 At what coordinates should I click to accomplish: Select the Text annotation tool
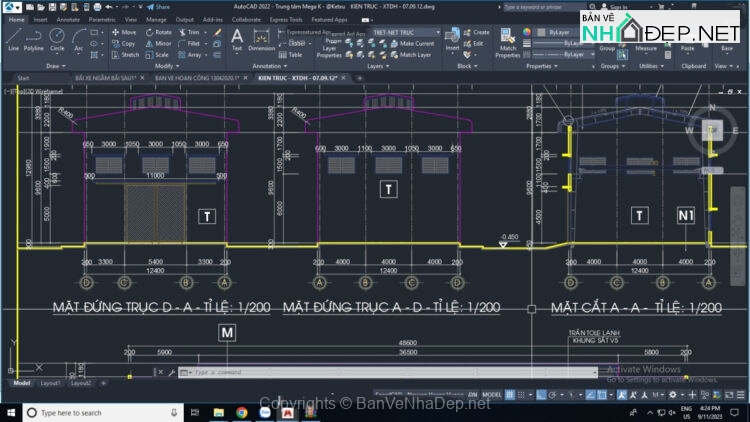point(237,38)
